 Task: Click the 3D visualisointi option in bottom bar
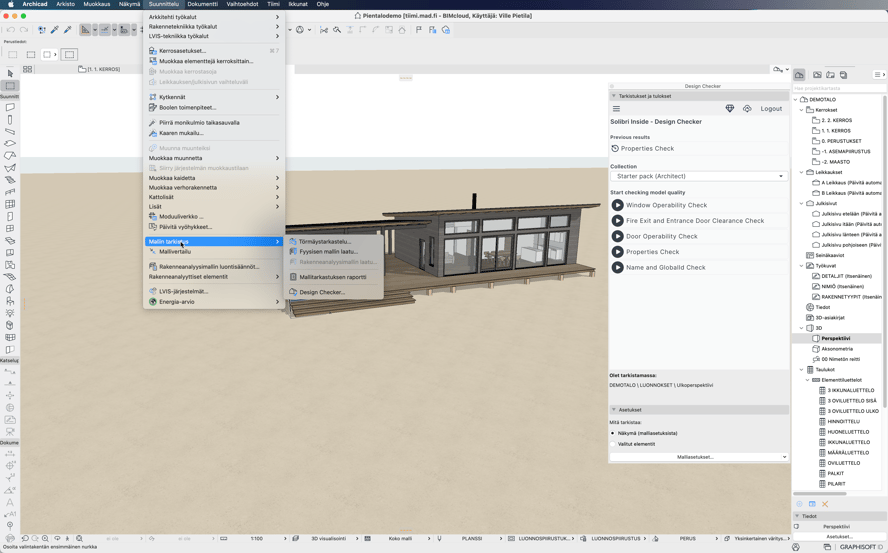pos(328,538)
